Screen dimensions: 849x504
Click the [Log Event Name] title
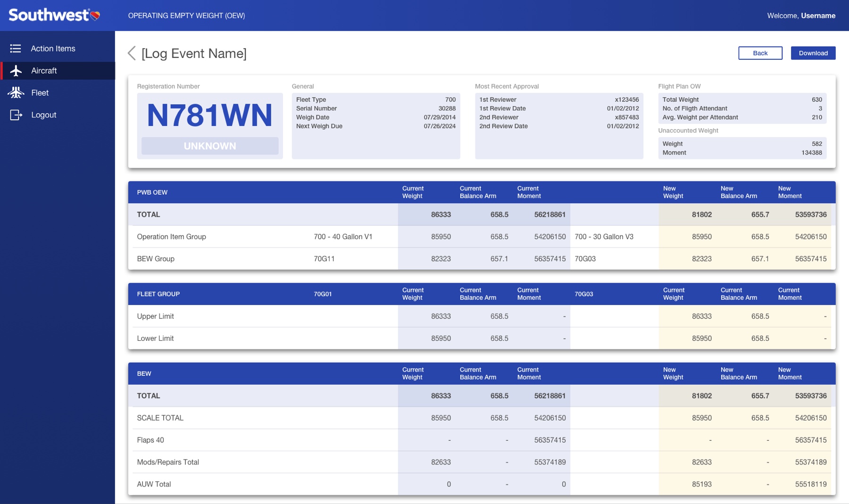click(194, 53)
